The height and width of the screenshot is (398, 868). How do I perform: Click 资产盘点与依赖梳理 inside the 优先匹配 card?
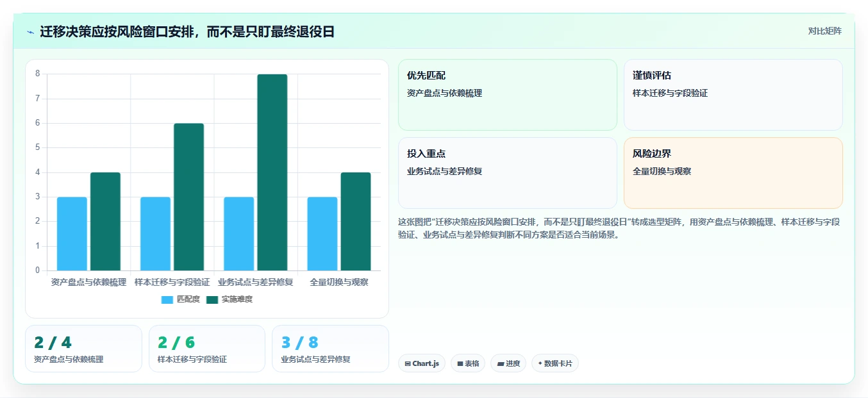pyautogui.click(x=444, y=94)
